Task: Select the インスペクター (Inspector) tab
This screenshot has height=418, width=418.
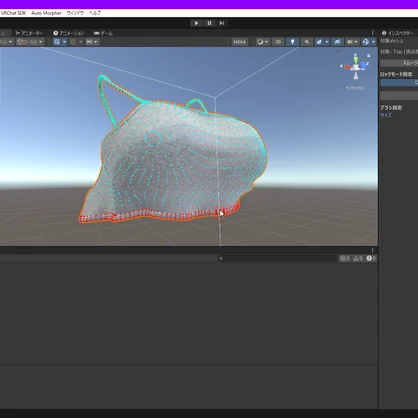Action: pyautogui.click(x=399, y=33)
